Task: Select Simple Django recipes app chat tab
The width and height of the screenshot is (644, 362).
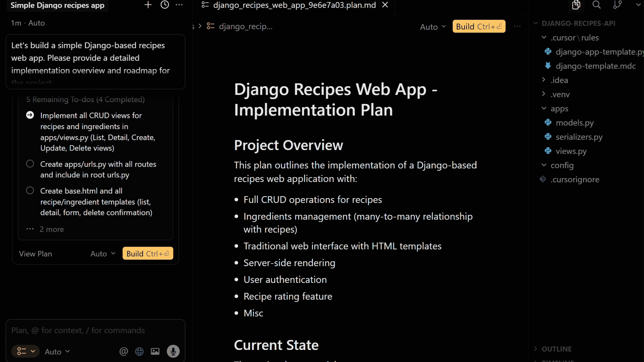Action: click(x=58, y=5)
